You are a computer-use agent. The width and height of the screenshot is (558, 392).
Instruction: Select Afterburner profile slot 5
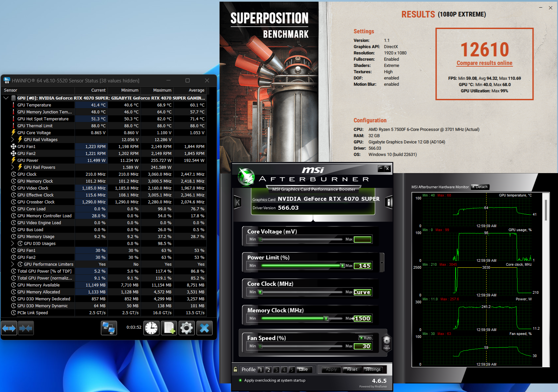(x=292, y=370)
